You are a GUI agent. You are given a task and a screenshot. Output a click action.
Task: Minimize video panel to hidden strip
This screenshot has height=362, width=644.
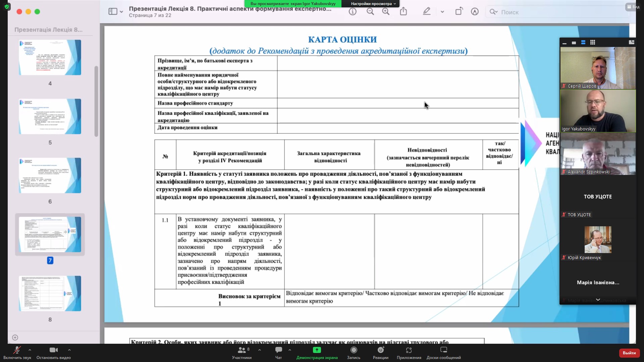[565, 43]
